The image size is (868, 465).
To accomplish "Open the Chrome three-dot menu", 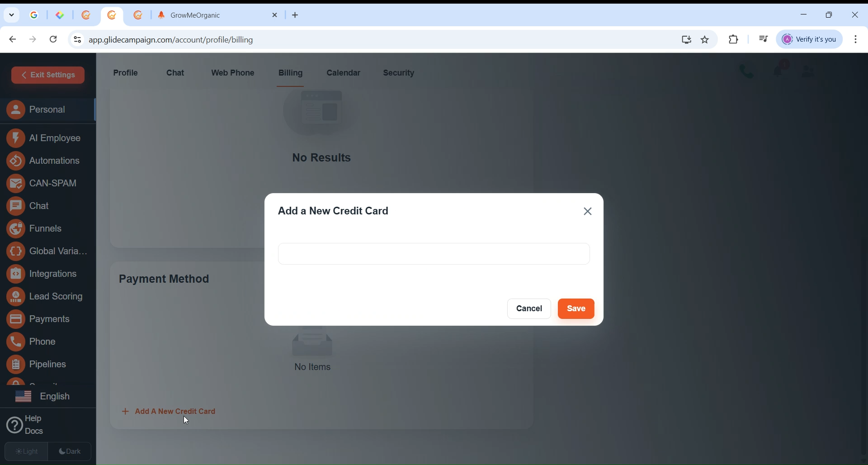I will [856, 39].
